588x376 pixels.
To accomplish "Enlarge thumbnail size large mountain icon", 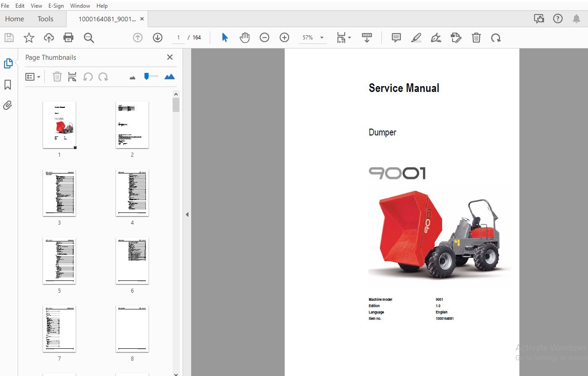I will 169,77.
